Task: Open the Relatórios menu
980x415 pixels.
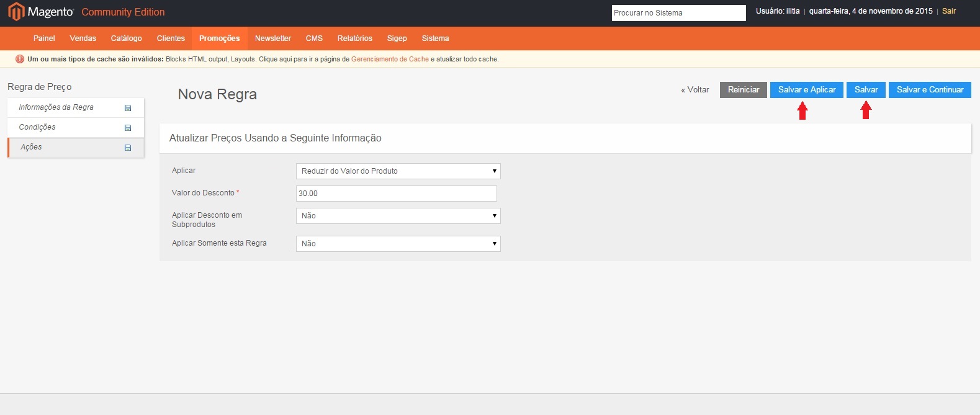Action: click(354, 38)
